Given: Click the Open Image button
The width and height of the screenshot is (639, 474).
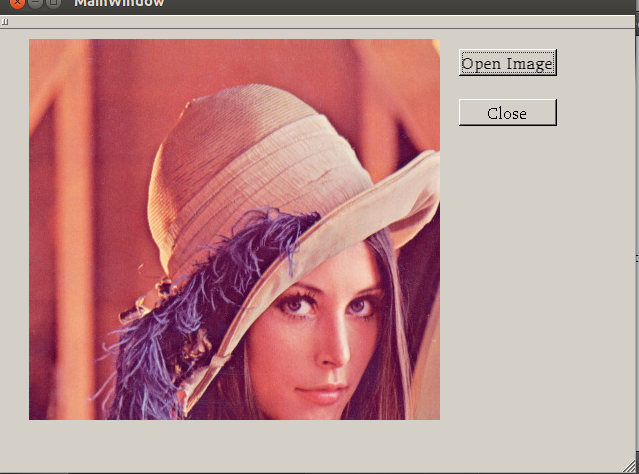Looking at the screenshot, I should tap(508, 63).
